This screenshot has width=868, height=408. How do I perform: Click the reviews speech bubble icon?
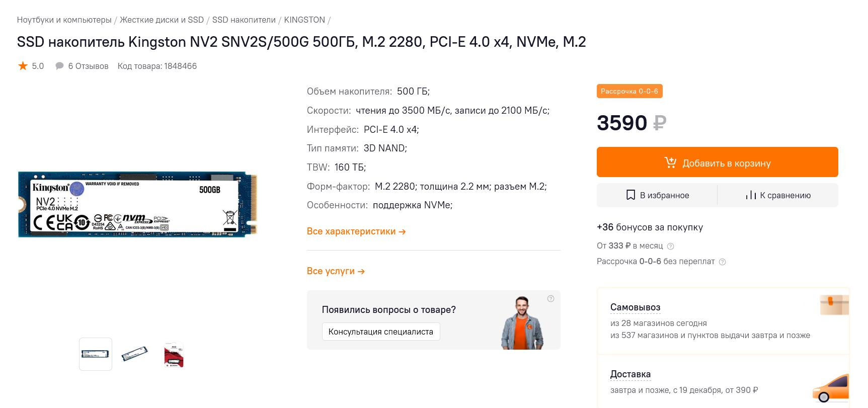[59, 66]
